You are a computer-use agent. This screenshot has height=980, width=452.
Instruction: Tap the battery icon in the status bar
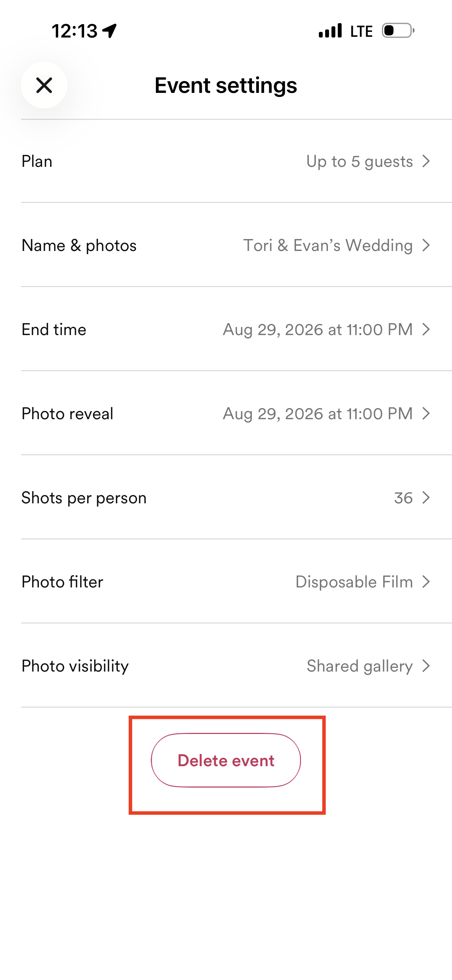tap(398, 30)
